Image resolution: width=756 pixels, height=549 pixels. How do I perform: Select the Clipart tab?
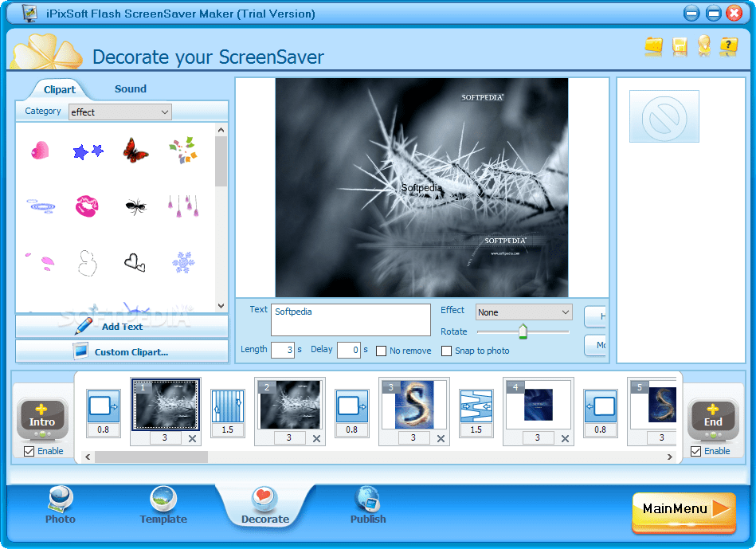[58, 88]
